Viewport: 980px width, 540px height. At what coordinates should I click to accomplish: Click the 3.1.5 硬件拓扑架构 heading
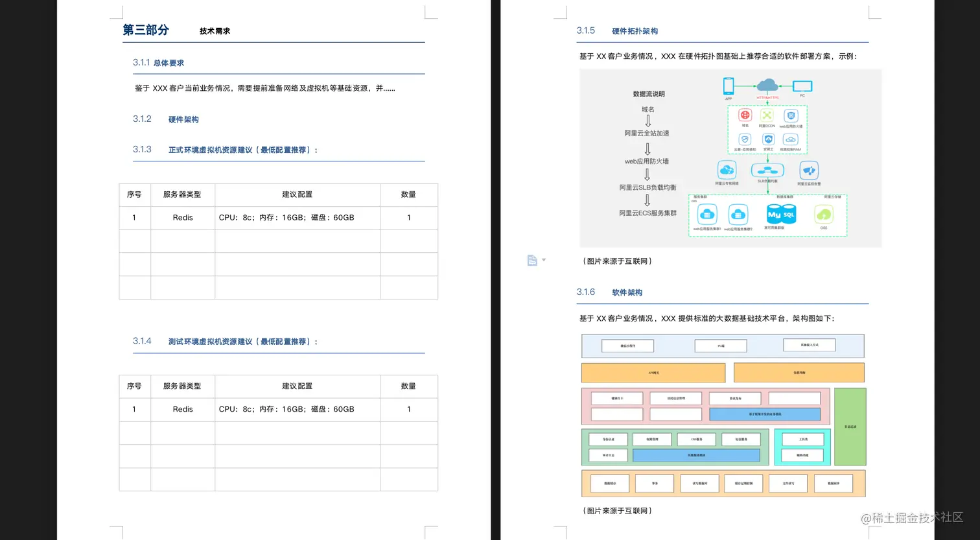617,30
